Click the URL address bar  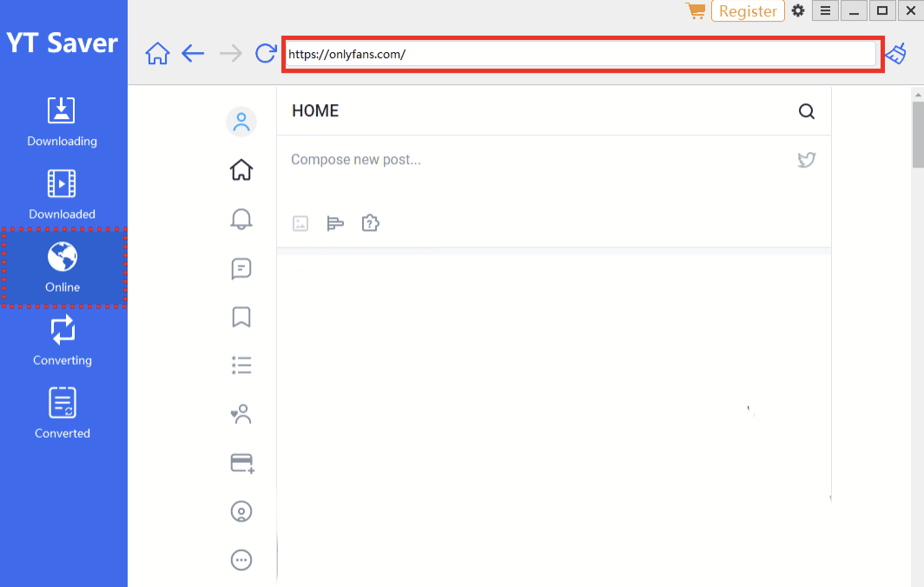coord(581,54)
